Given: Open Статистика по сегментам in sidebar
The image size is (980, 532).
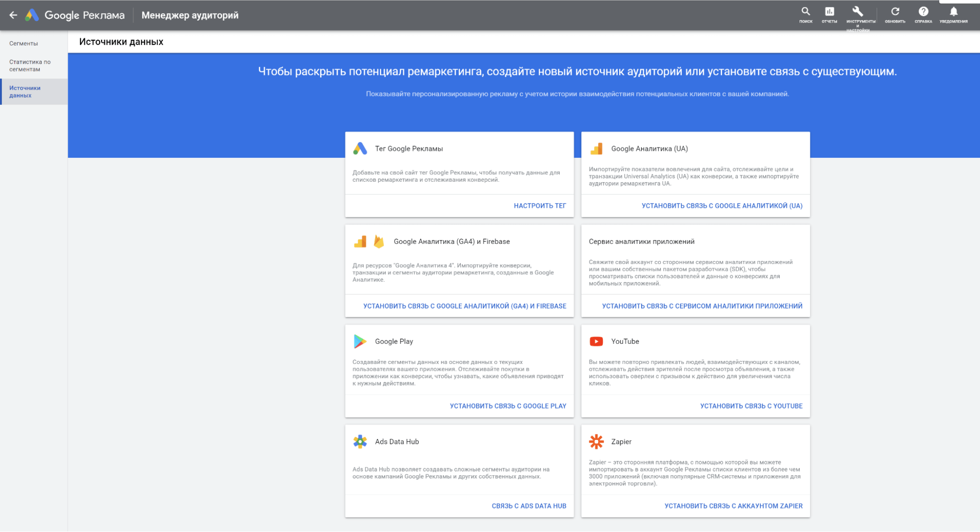Looking at the screenshot, I should 30,66.
